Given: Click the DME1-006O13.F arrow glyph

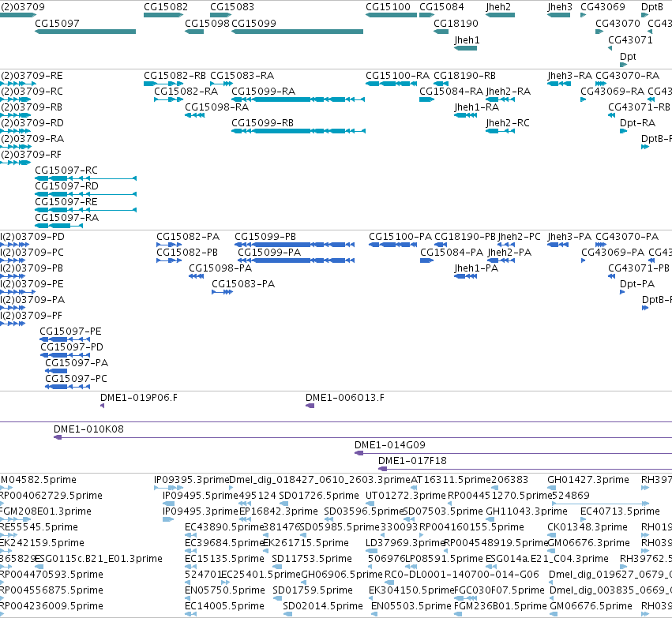Looking at the screenshot, I should point(310,406).
